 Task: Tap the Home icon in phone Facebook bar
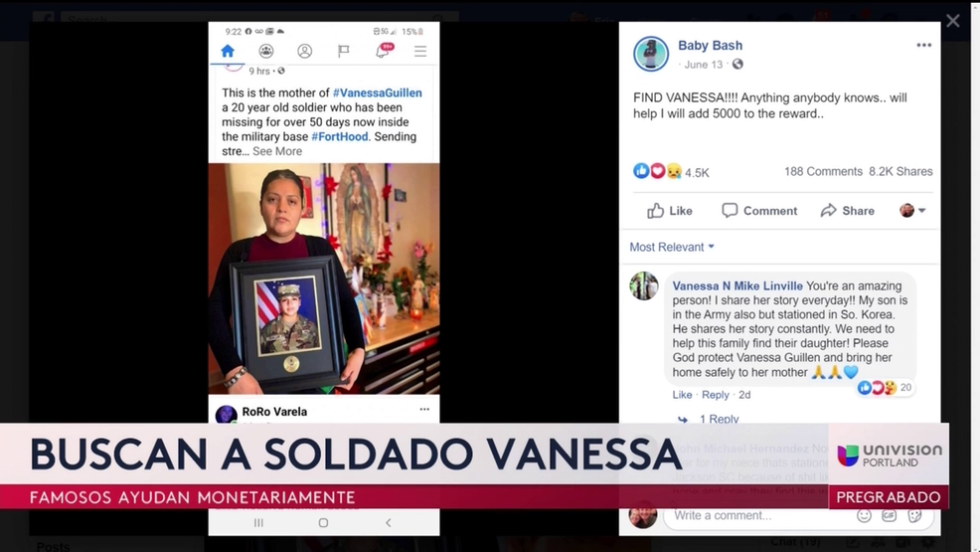point(228,51)
